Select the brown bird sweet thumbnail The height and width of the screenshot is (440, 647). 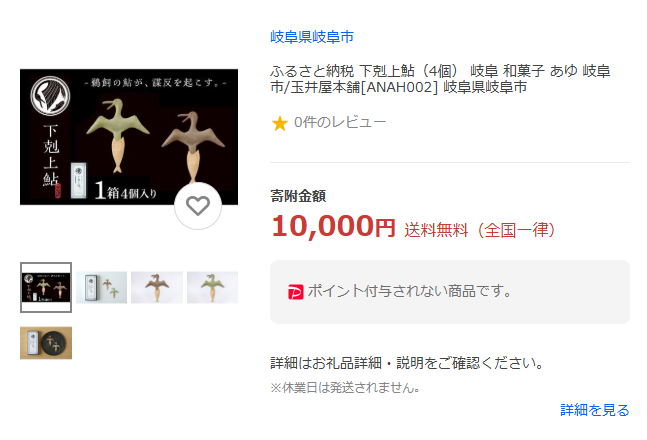click(x=157, y=287)
